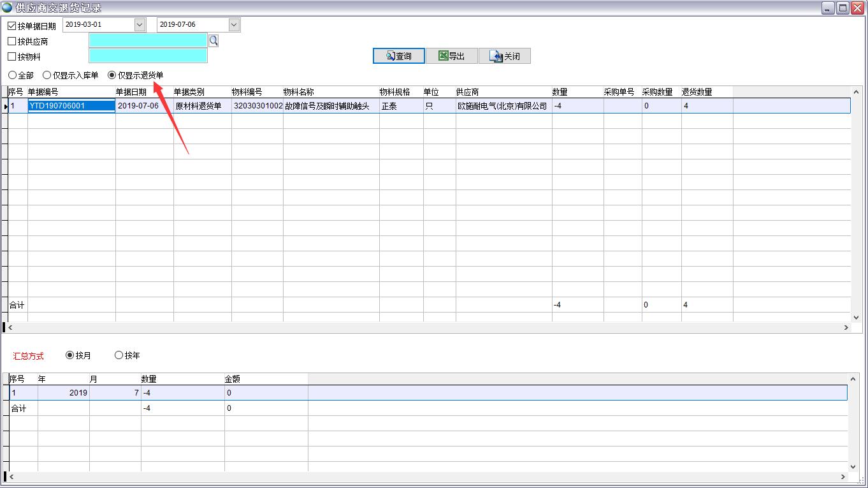
Task: Open the end date 2019-07-06 dropdown
Action: [234, 25]
